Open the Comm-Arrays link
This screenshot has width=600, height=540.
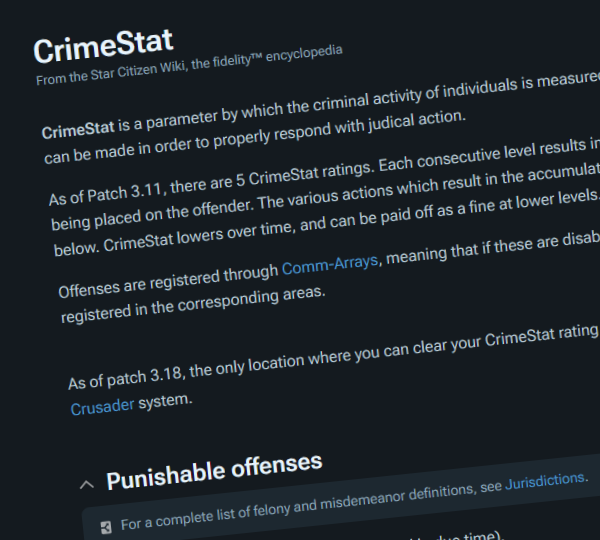tap(330, 264)
